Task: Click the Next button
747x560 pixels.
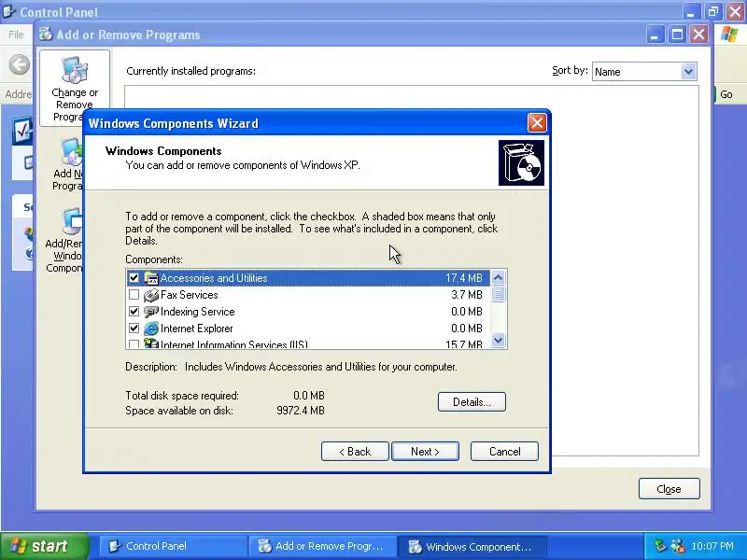Action: tap(425, 452)
